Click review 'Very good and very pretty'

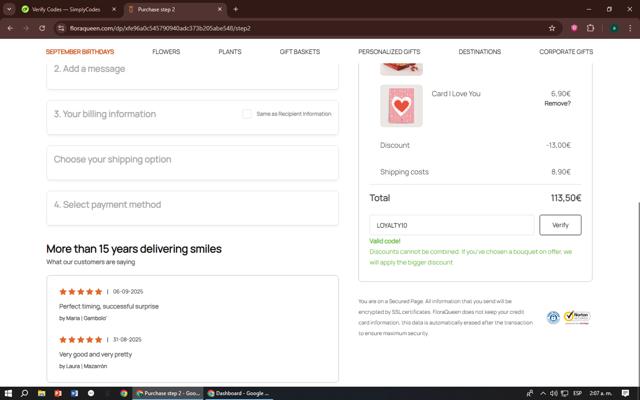click(x=96, y=354)
